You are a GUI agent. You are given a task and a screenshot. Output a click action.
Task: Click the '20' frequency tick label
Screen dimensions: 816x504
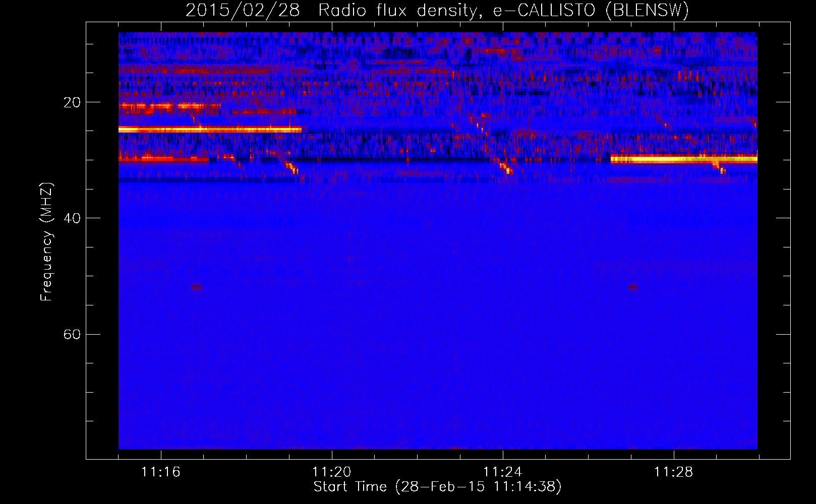tap(72, 103)
